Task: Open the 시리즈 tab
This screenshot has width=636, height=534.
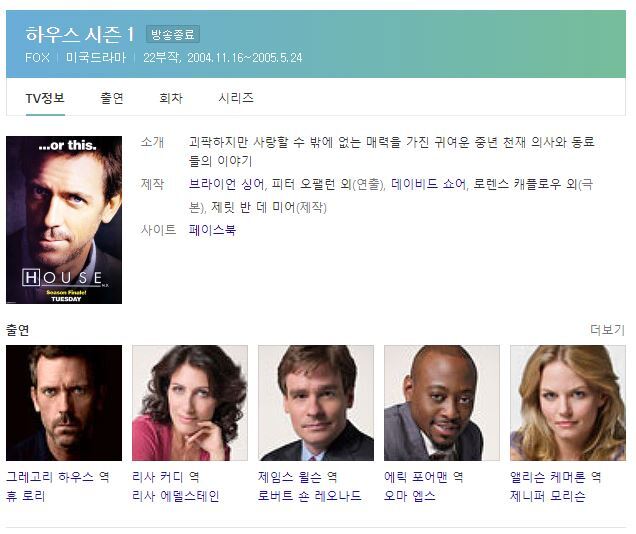Action: [x=236, y=98]
